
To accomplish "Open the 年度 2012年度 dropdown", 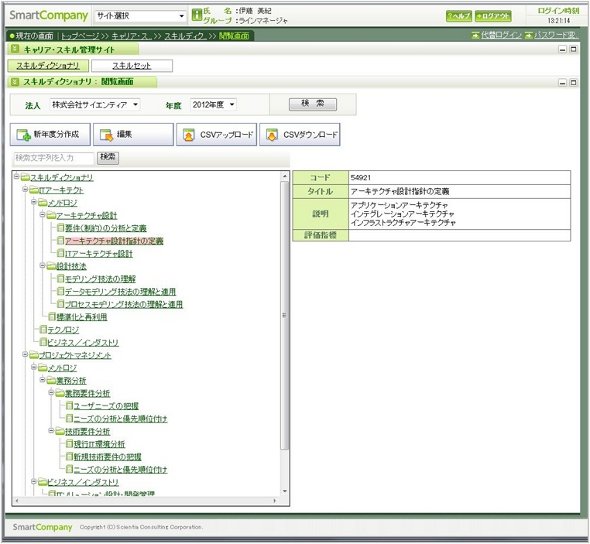I will pos(214,105).
